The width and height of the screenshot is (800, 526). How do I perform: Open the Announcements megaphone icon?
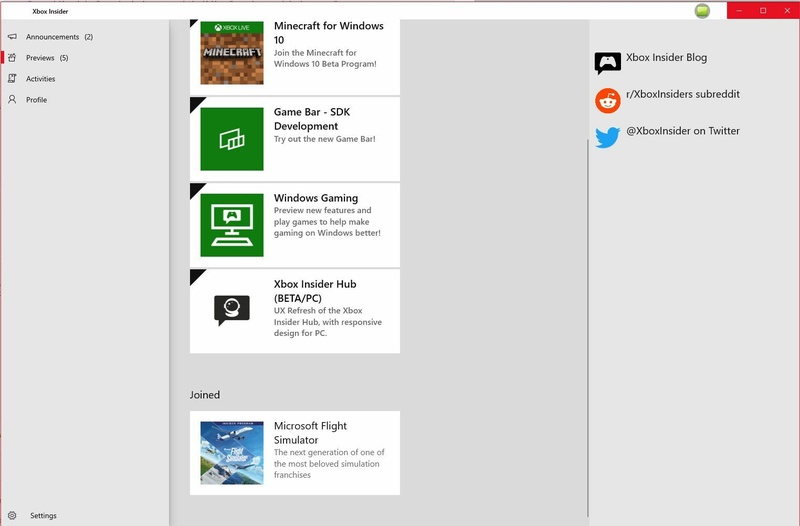12,37
